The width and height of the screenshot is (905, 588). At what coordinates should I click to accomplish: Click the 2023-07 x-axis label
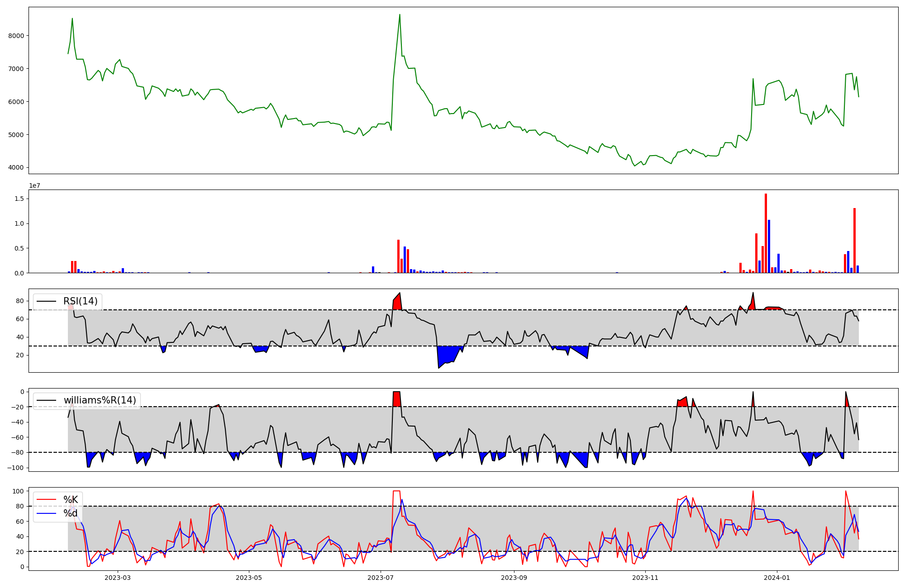(x=380, y=578)
